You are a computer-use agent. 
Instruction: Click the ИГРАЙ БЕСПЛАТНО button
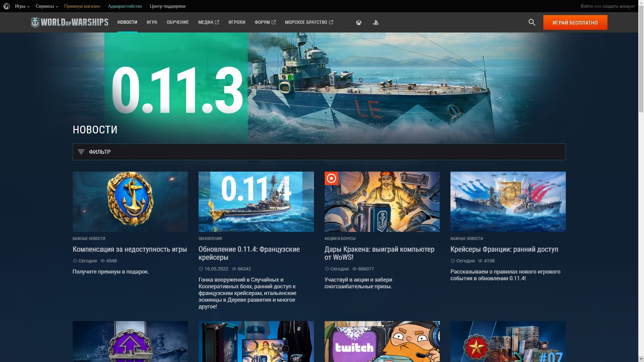[575, 22]
